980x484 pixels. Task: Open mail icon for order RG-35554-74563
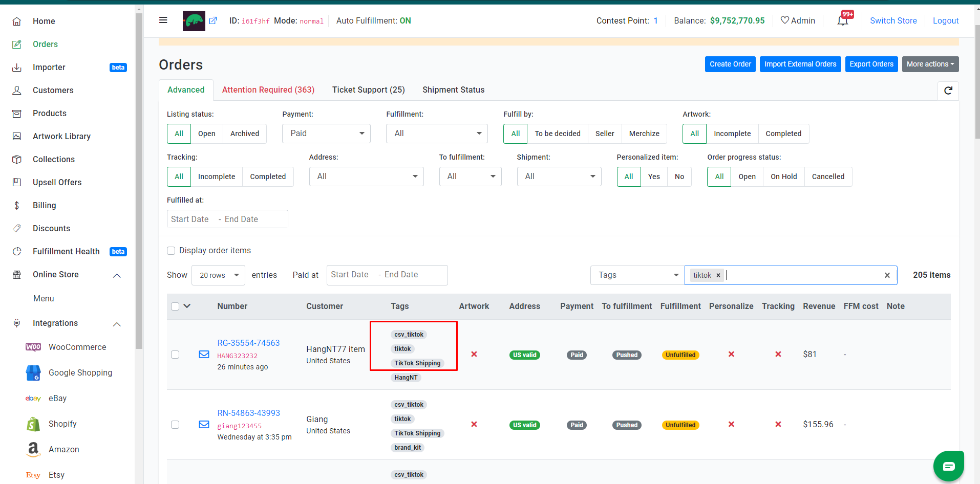coord(204,355)
